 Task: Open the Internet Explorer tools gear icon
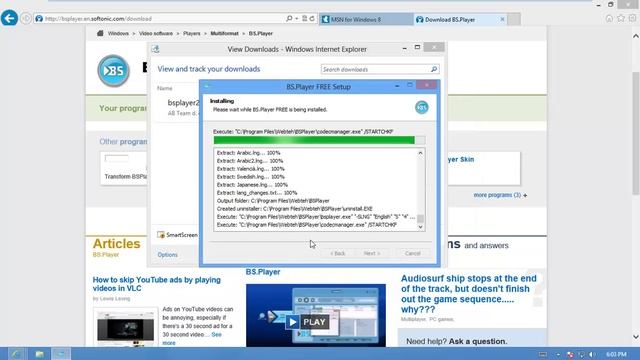[633, 18]
